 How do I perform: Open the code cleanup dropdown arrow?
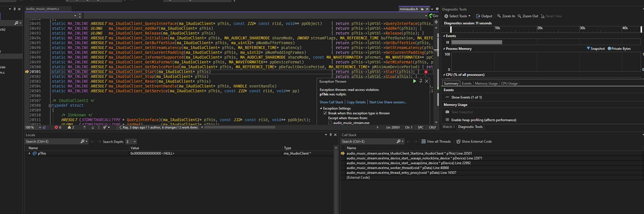pyautogui.click(x=109, y=128)
